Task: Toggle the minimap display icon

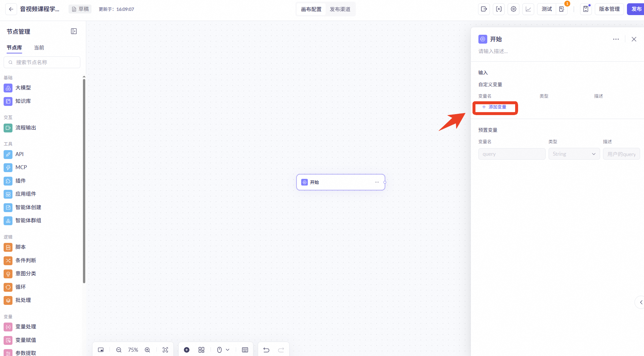Action: (101, 350)
